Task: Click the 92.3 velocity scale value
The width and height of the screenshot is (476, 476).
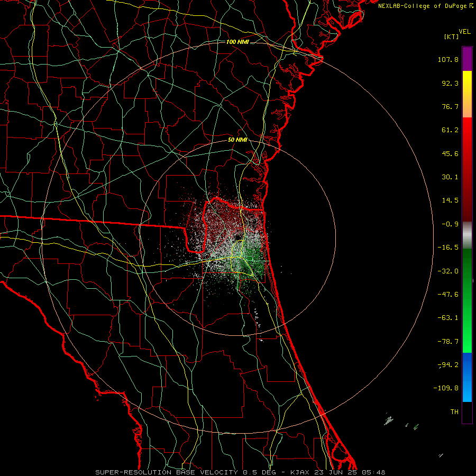Action: click(450, 83)
